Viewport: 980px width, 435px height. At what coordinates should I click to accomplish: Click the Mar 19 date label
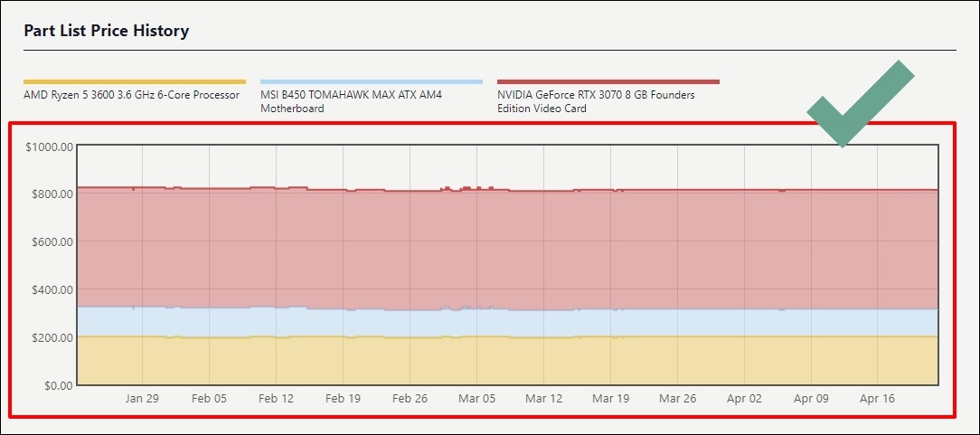tap(610, 399)
